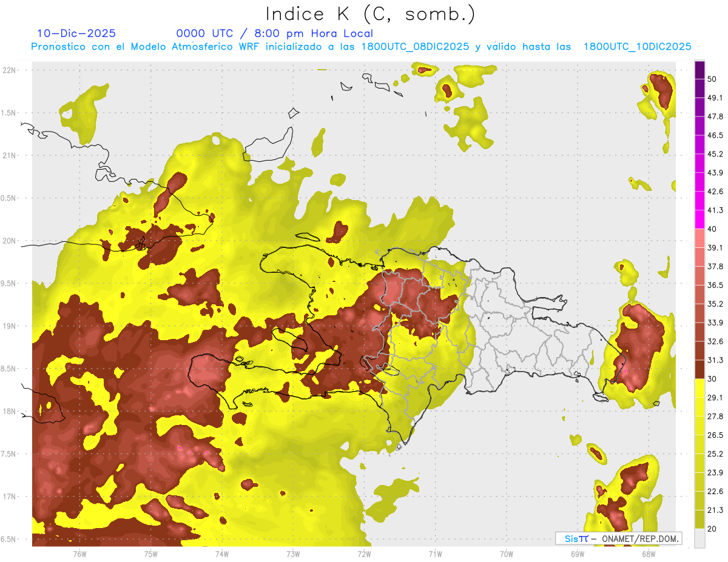This screenshot has height=562, width=728.
Task: Click the dark purple swatch above 50
Action: coord(700,70)
